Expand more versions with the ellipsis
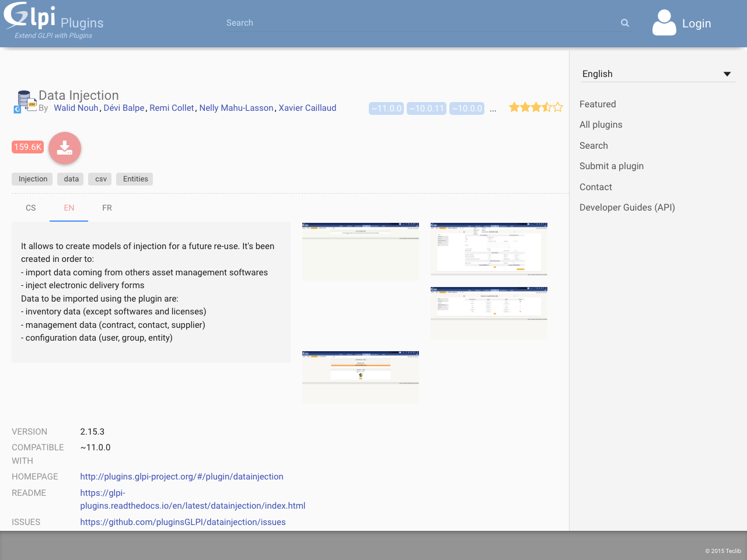The image size is (747, 560). point(493,108)
